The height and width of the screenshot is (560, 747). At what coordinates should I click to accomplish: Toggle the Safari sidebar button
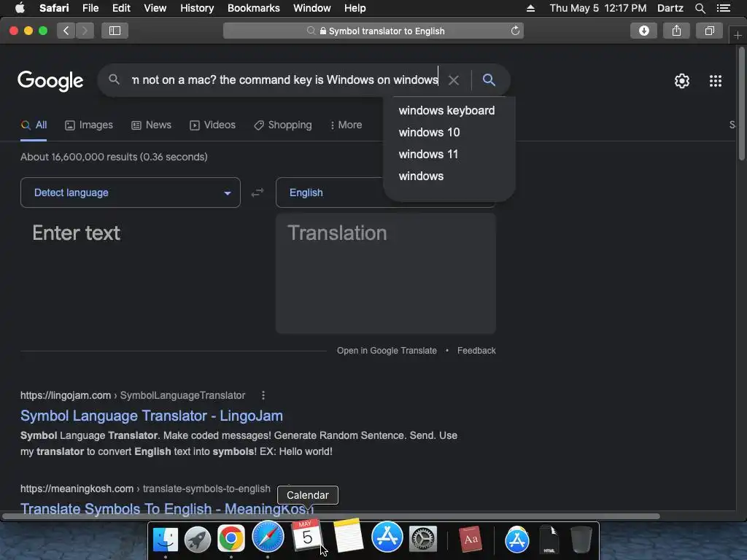coord(115,31)
